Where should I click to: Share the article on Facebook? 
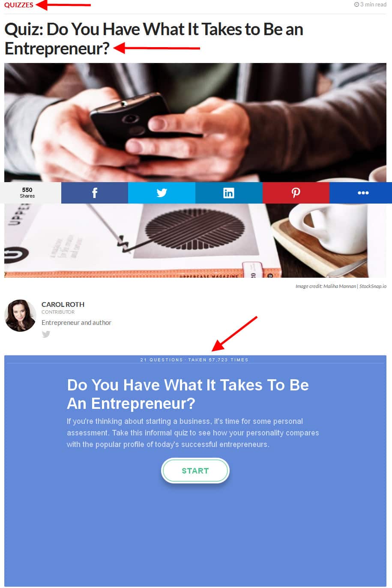click(95, 193)
